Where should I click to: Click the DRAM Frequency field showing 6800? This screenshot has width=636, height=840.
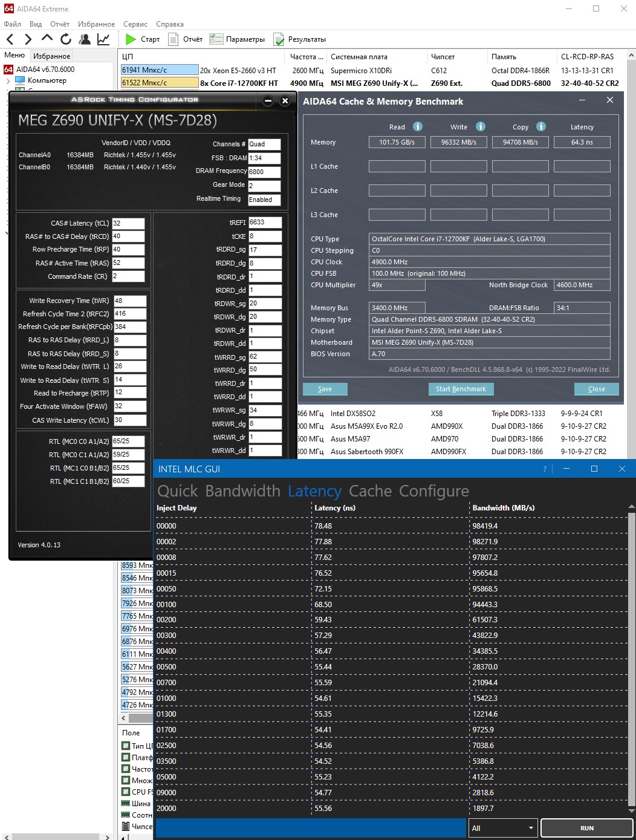(264, 172)
